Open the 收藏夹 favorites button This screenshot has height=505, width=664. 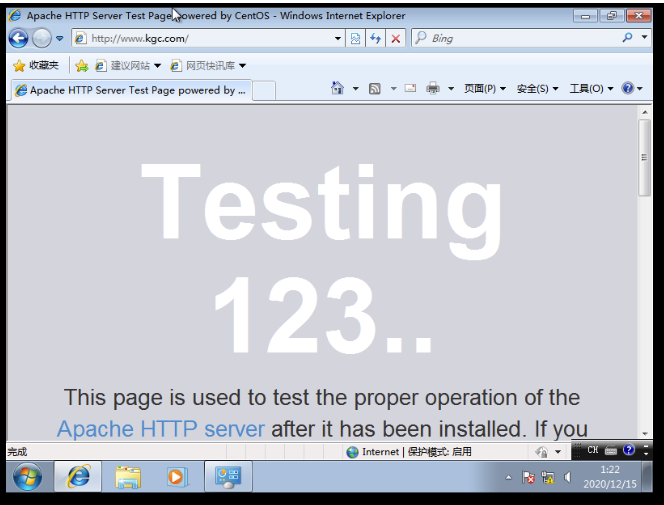(36, 65)
